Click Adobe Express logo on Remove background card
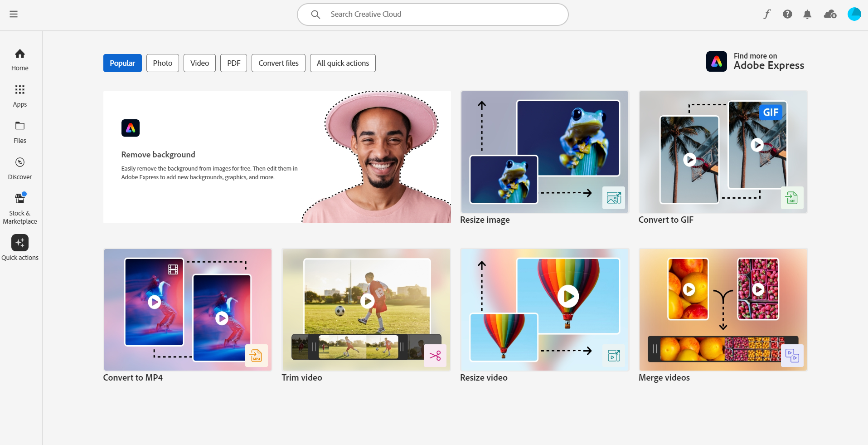This screenshot has height=445, width=868. [131, 128]
